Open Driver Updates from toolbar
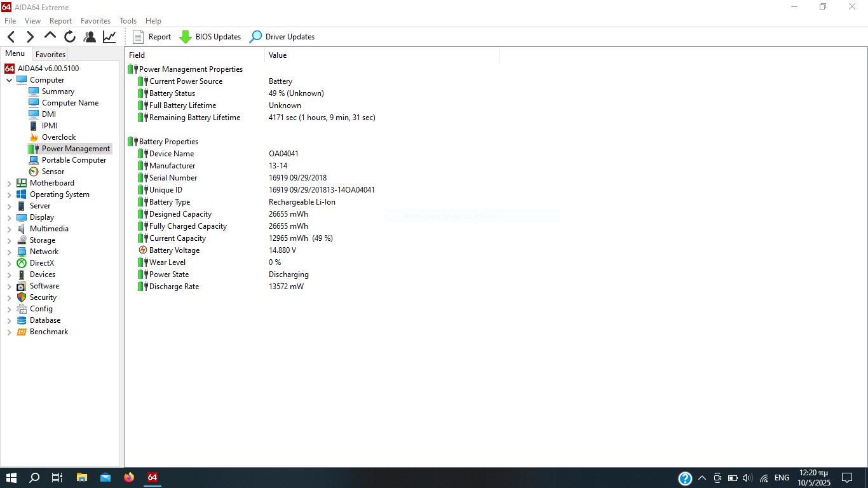 (282, 37)
